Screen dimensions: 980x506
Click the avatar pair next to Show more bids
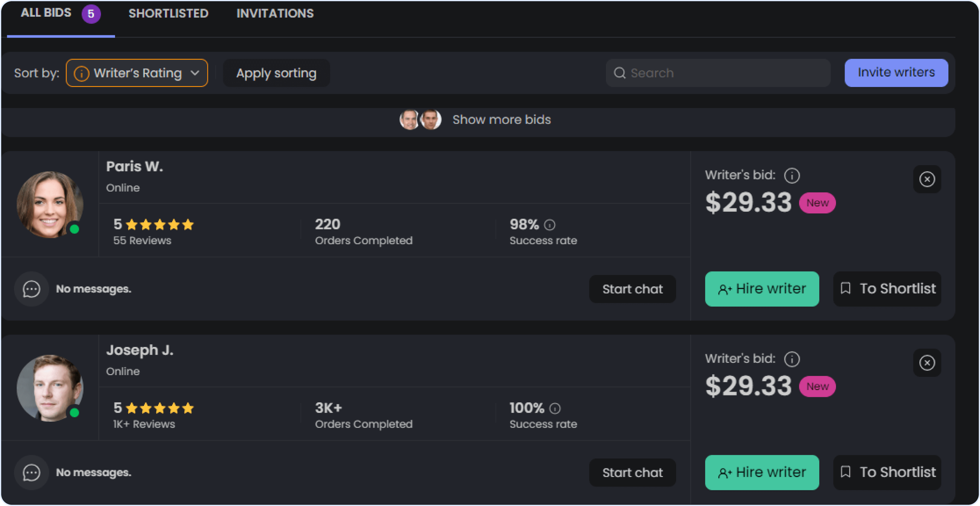(x=420, y=119)
